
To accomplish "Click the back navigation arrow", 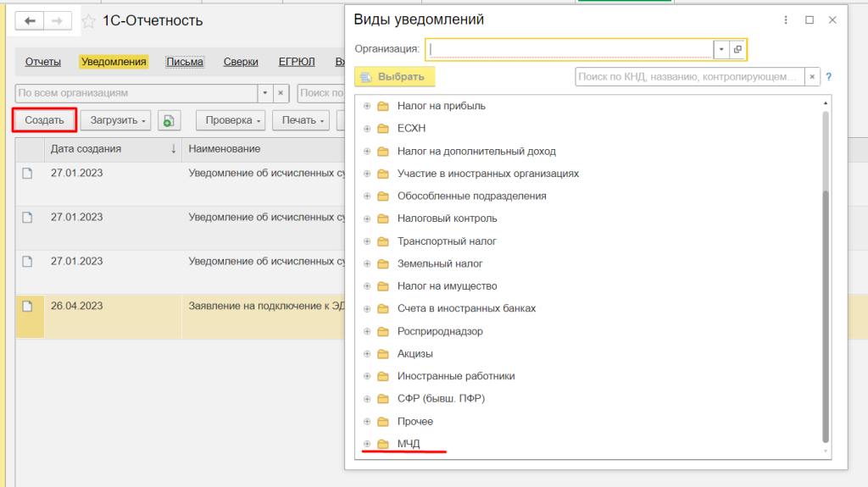I will pyautogui.click(x=31, y=21).
